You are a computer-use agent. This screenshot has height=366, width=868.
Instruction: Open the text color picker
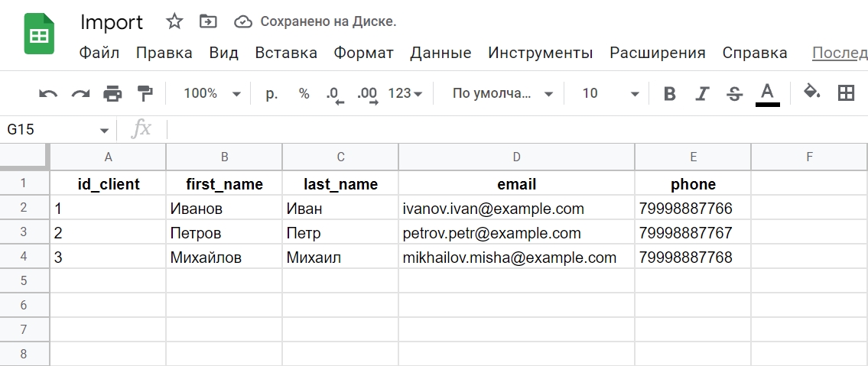coord(767,94)
